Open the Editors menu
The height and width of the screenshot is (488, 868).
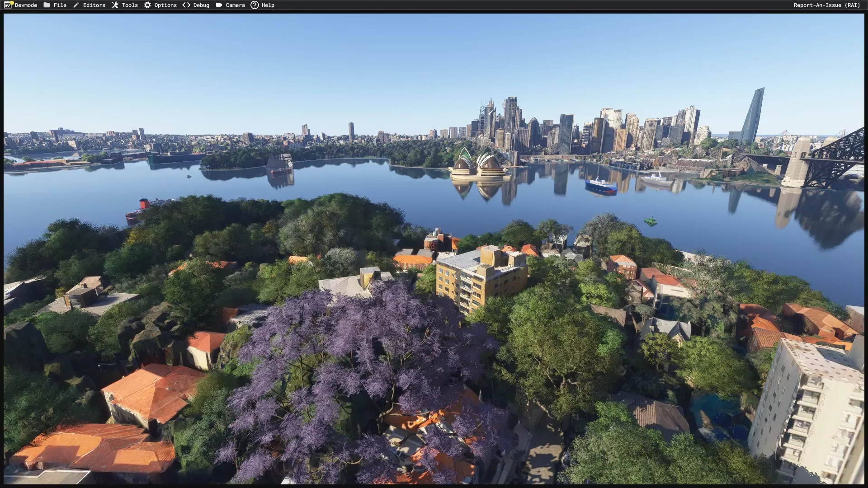pyautogui.click(x=94, y=5)
